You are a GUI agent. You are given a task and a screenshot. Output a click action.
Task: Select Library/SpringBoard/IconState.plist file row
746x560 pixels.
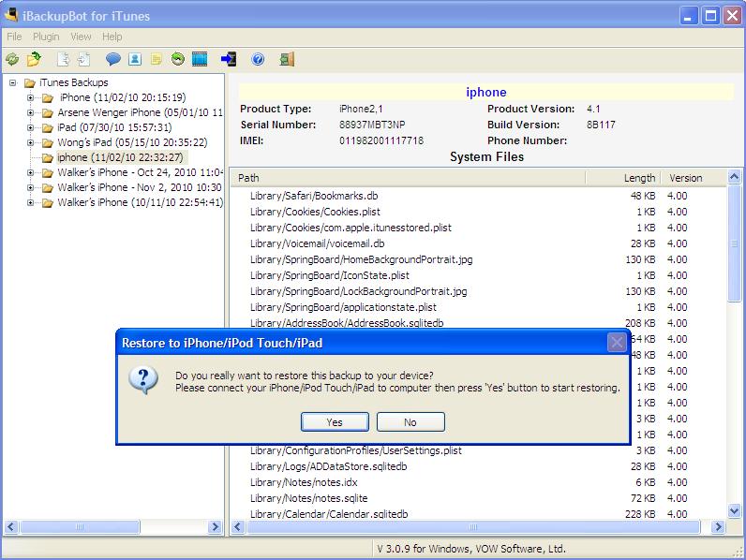(478, 275)
